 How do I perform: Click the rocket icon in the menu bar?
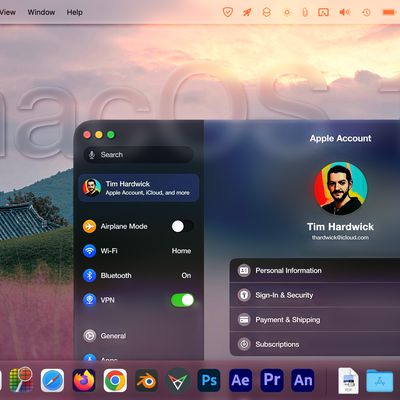pyautogui.click(x=247, y=12)
